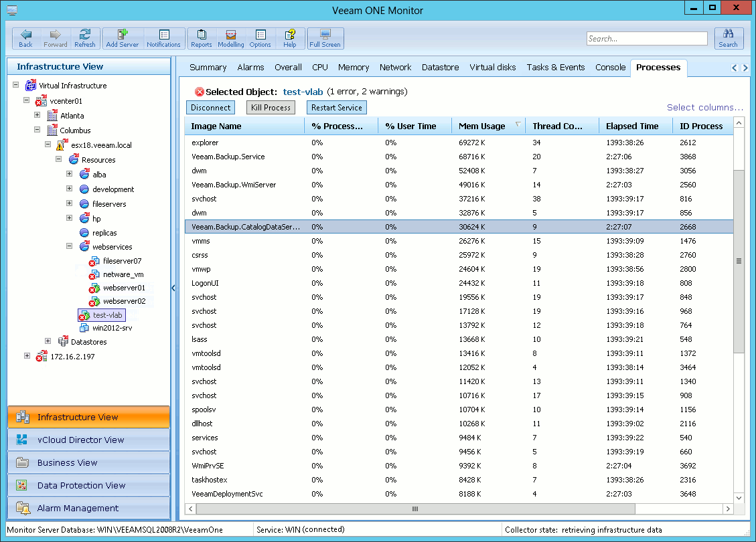Select the replicas resource pool

(104, 233)
